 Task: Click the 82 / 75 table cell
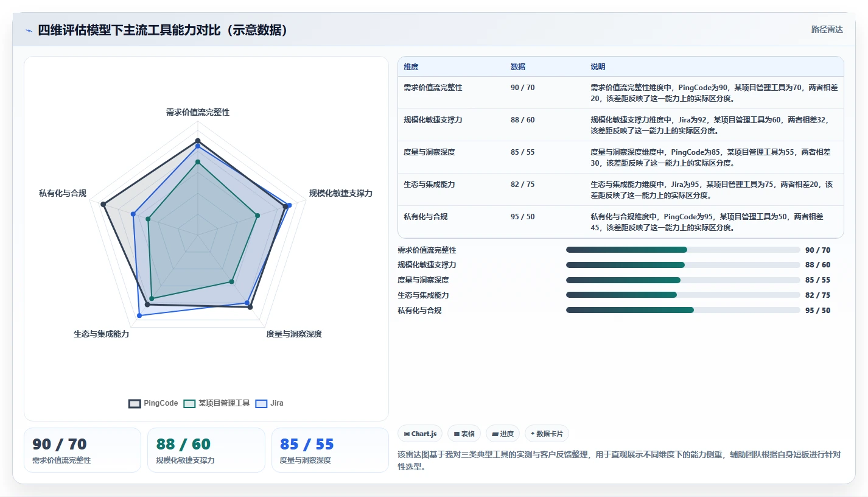point(523,185)
